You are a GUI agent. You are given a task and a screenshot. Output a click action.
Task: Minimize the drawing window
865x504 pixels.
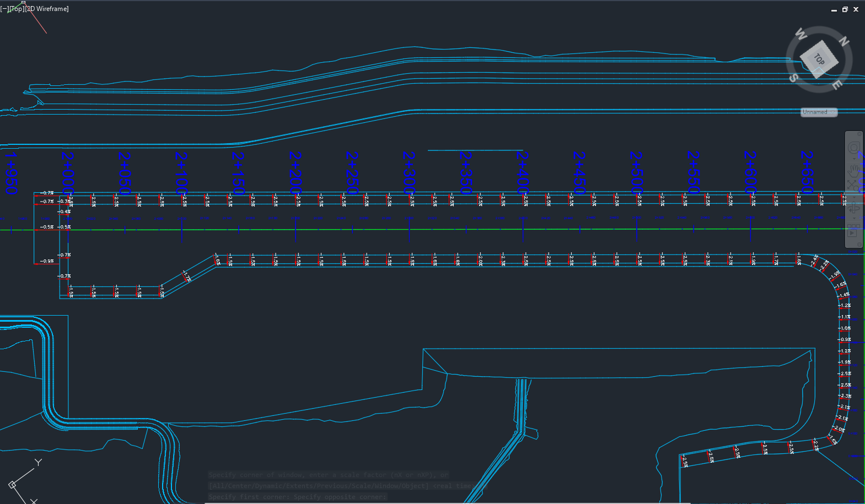(834, 9)
